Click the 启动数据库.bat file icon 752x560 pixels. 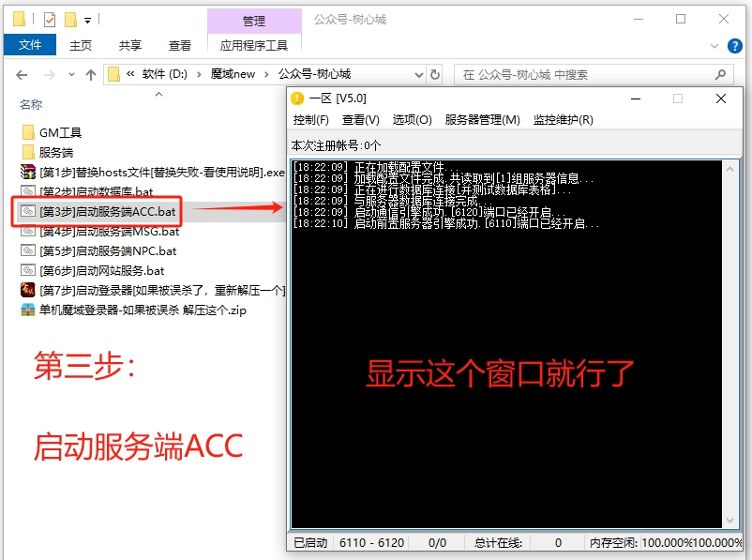click(28, 191)
